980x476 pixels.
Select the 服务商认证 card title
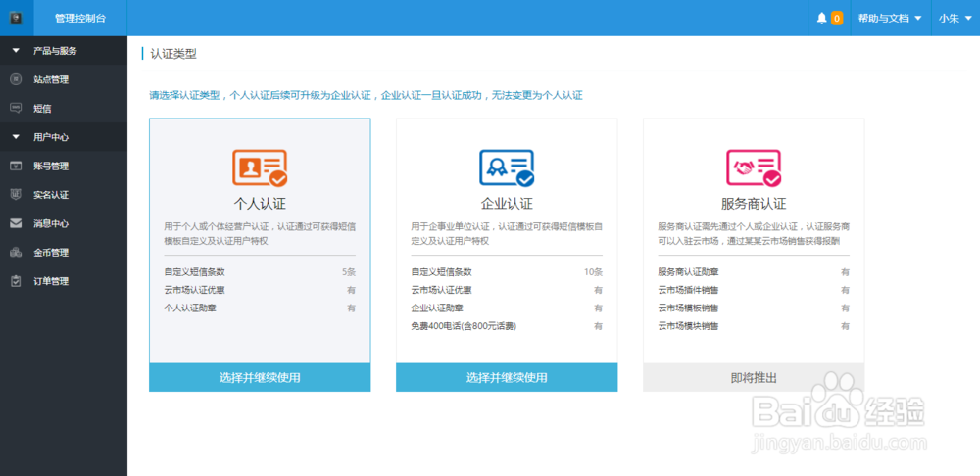754,204
